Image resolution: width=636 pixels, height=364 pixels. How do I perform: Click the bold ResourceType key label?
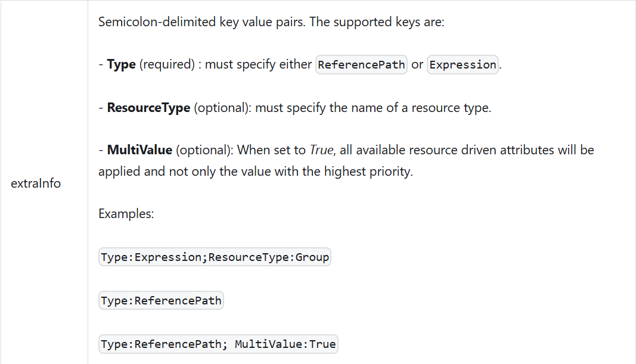click(148, 107)
